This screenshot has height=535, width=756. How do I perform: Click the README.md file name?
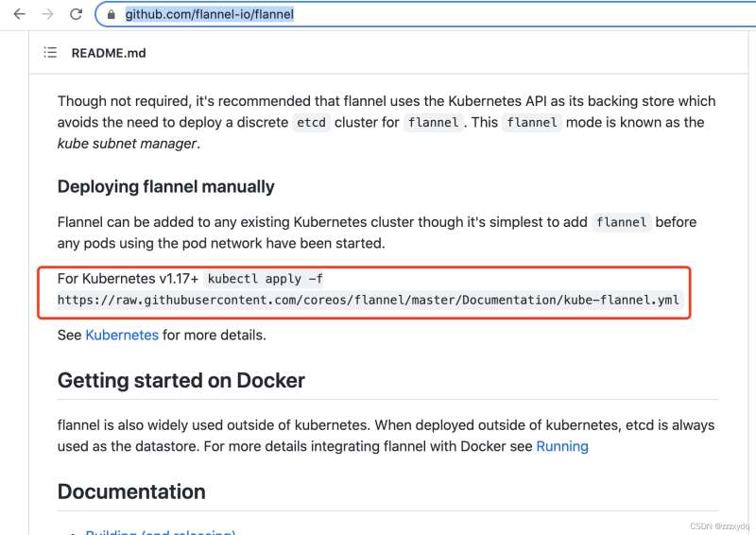tap(109, 53)
